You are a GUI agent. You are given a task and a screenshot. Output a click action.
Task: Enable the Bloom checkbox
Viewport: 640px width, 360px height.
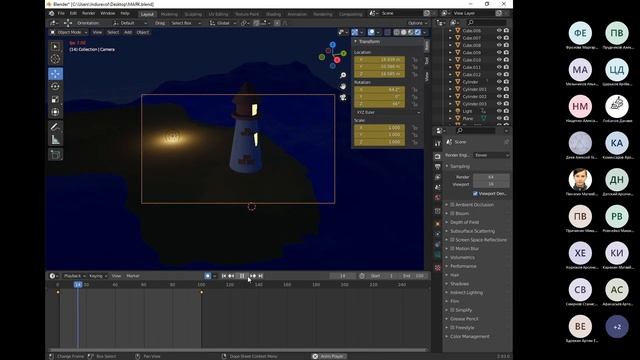[452, 213]
